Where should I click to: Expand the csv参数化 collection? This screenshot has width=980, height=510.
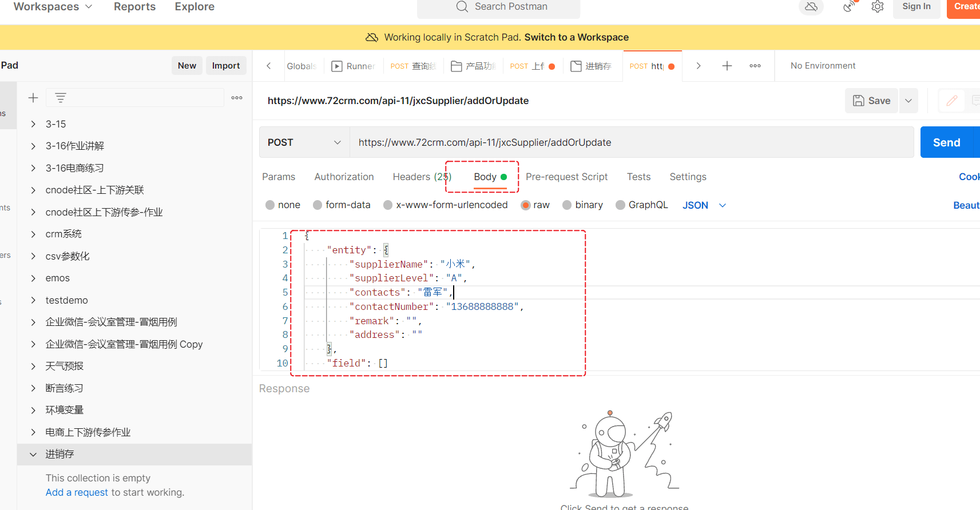coord(33,256)
